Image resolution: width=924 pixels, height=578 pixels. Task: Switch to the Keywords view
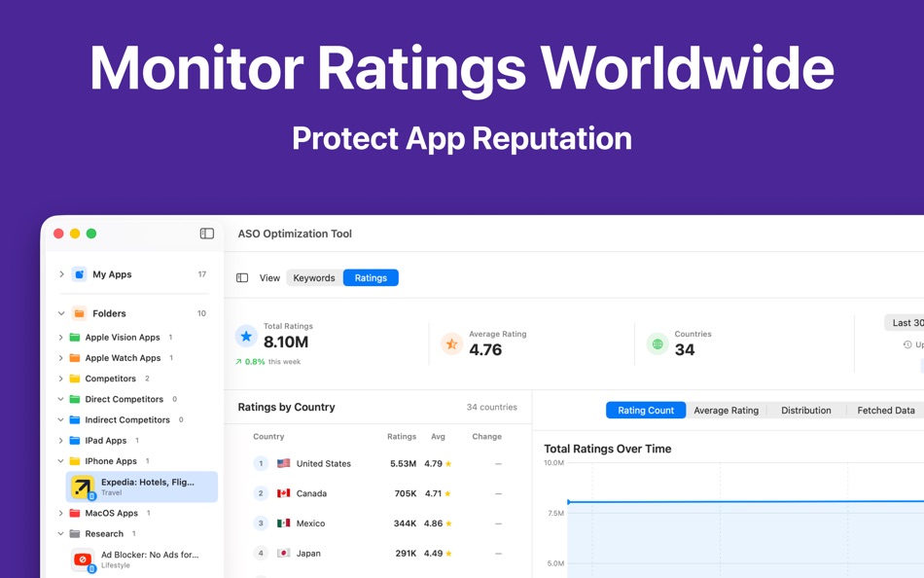[314, 277]
